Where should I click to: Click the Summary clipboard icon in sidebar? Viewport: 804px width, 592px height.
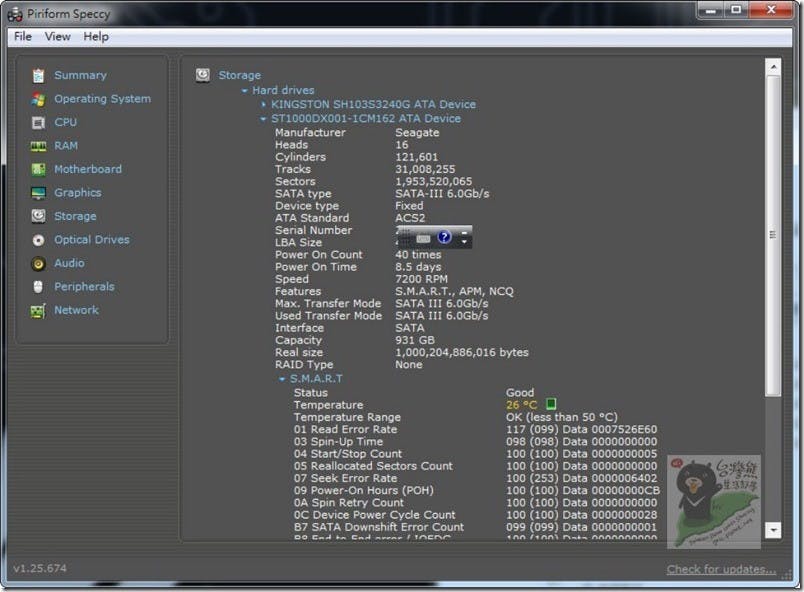[x=38, y=75]
